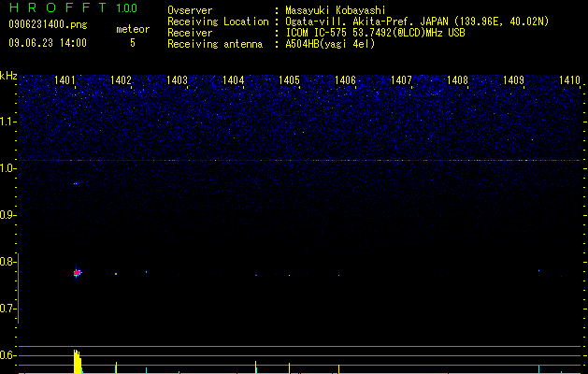Click the A504HB(yagi 4el) antenna text
Image resolution: width=588 pixels, height=374 pixels.
click(x=330, y=44)
